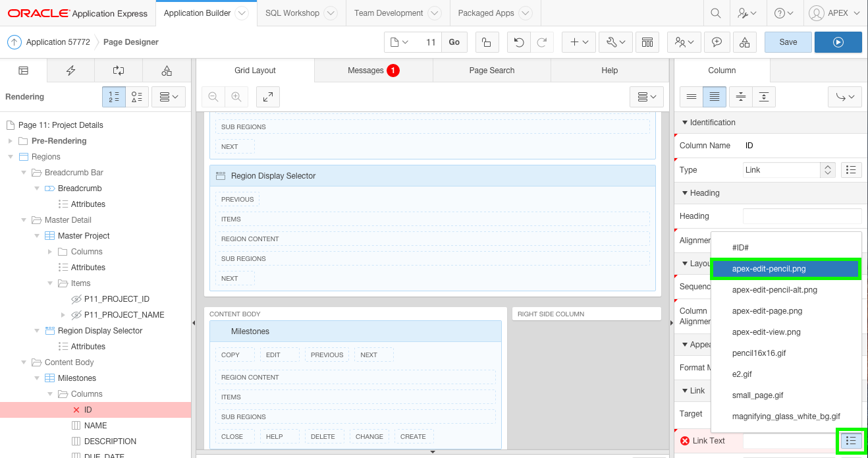Switch to the Page Shared Components tab

pos(167,71)
